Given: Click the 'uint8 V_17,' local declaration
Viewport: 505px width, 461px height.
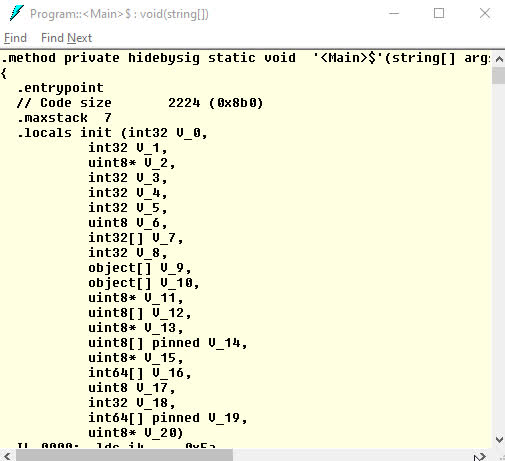Looking at the screenshot, I should point(132,388).
